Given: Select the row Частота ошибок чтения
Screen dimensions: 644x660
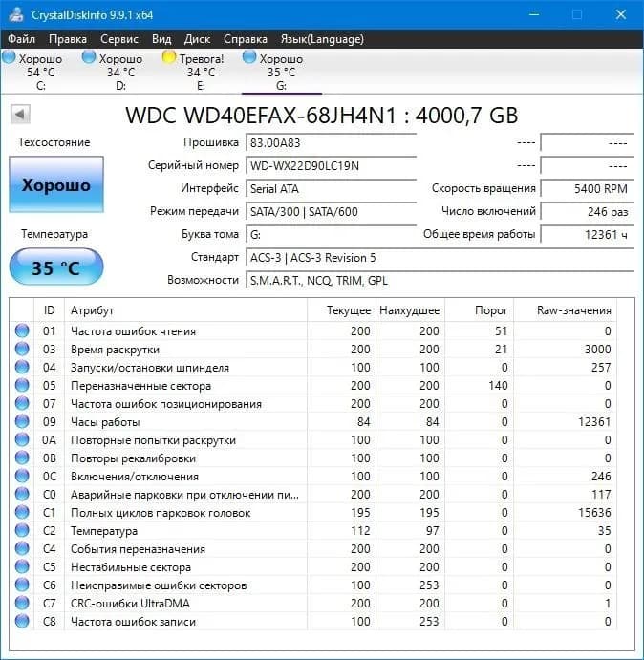Looking at the screenshot, I should point(313,330).
